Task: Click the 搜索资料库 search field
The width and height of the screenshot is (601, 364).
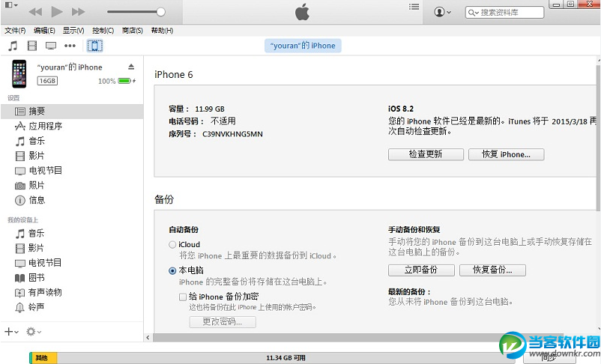Action: coord(504,12)
